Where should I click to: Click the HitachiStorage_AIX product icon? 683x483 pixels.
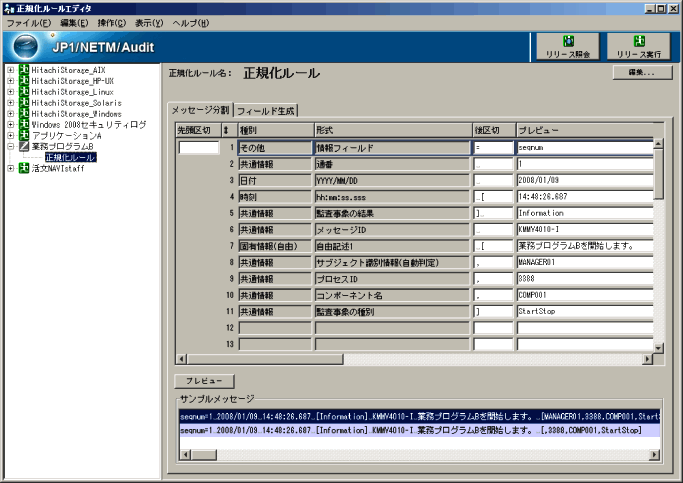(x=23, y=70)
